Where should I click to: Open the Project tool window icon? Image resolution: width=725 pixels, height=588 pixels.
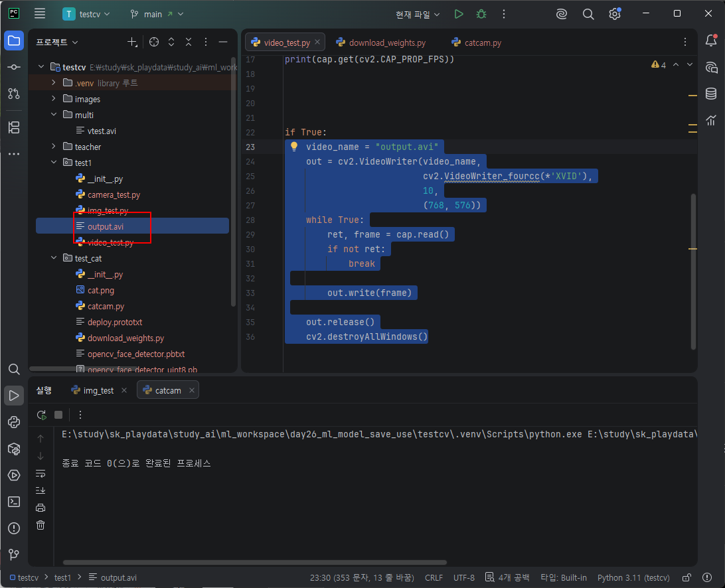click(14, 40)
